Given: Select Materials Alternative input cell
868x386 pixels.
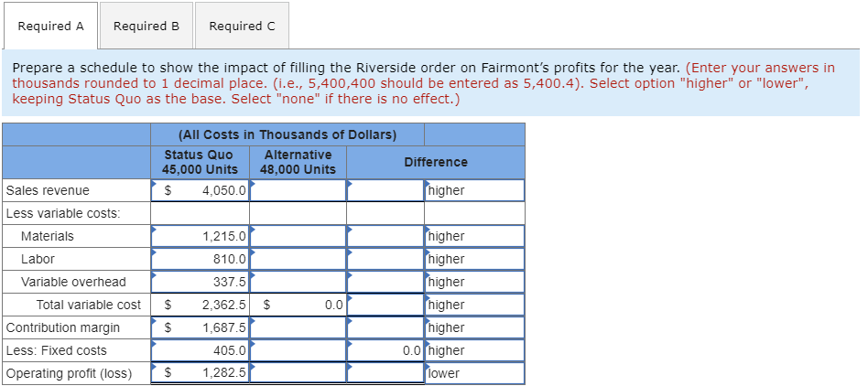Looking at the screenshot, I should [298, 236].
